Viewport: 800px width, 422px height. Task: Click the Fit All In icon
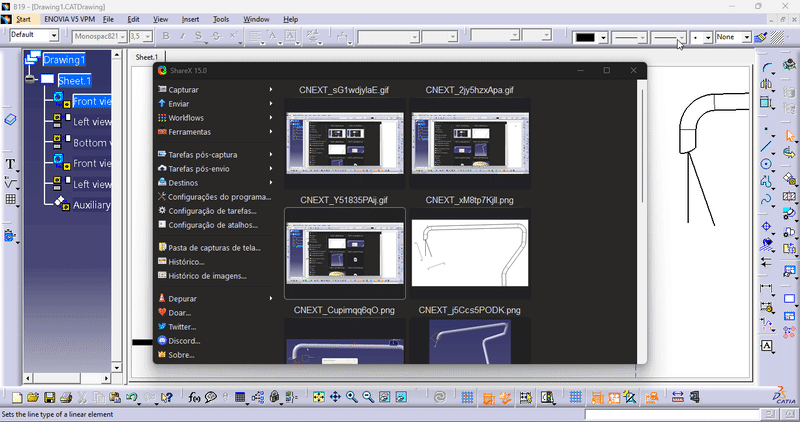pyautogui.click(x=319, y=396)
